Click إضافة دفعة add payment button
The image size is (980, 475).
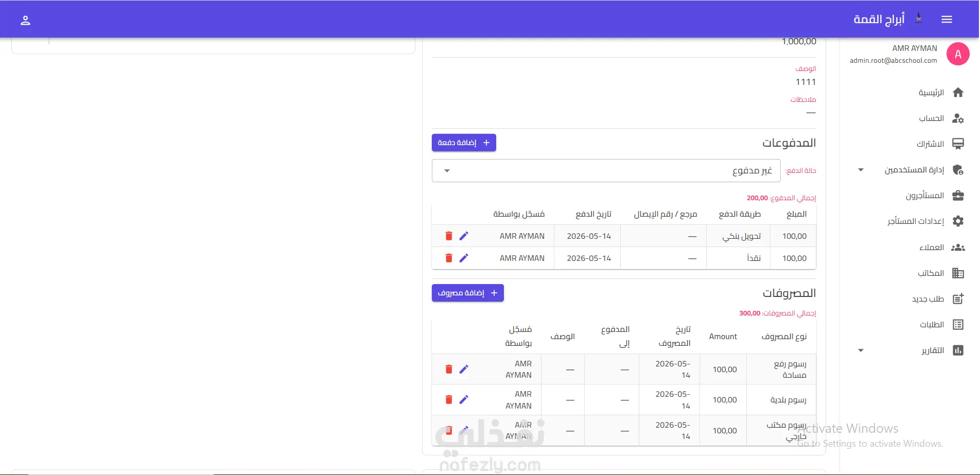pyautogui.click(x=464, y=143)
